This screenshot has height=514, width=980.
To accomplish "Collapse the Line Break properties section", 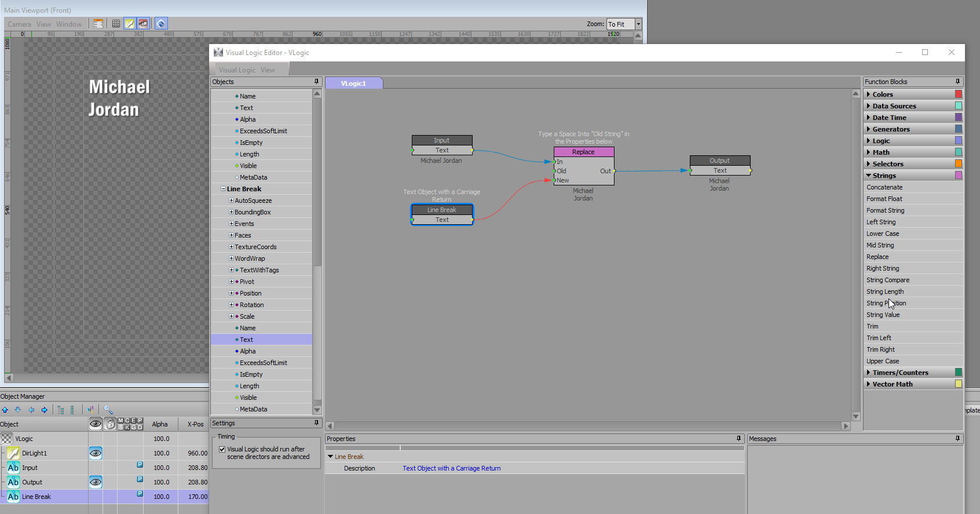I will tap(331, 457).
